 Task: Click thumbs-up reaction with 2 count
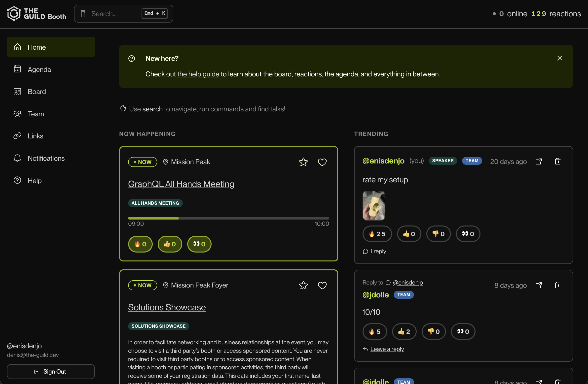pyautogui.click(x=404, y=331)
